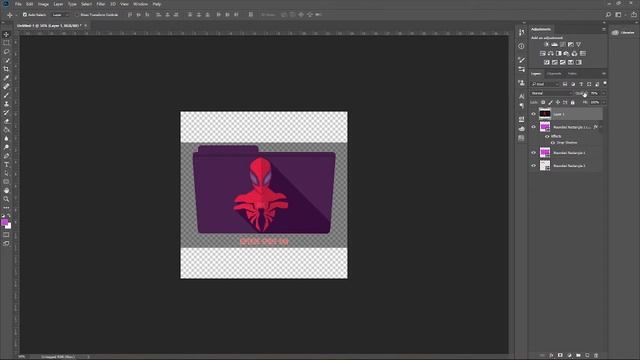640x360 pixels.
Task: Toggle the Auto-Select checkbox
Action: [25, 15]
